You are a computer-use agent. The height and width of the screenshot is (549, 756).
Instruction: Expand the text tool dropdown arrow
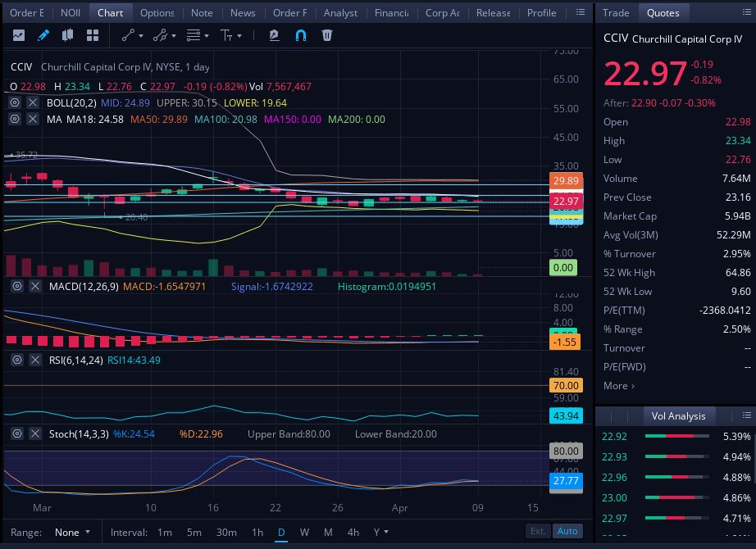[x=239, y=36]
